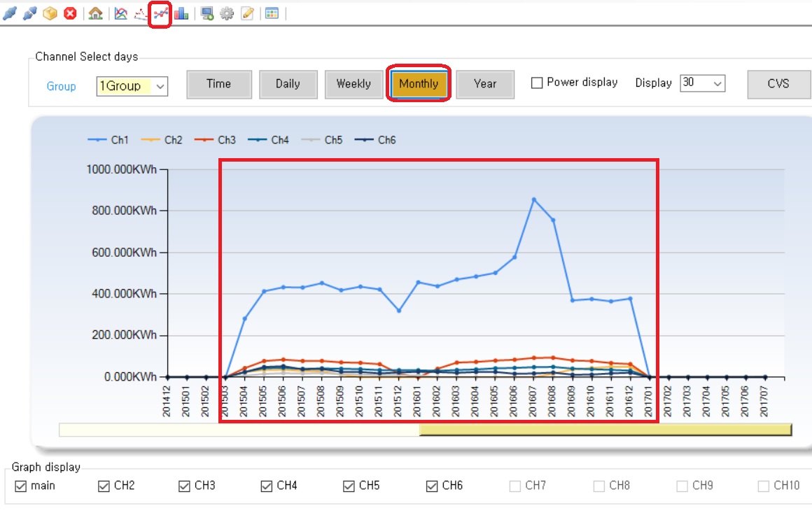Uncheck CH5 in Graph display
Image resolution: width=812 pixels, height=522 pixels.
(x=349, y=486)
